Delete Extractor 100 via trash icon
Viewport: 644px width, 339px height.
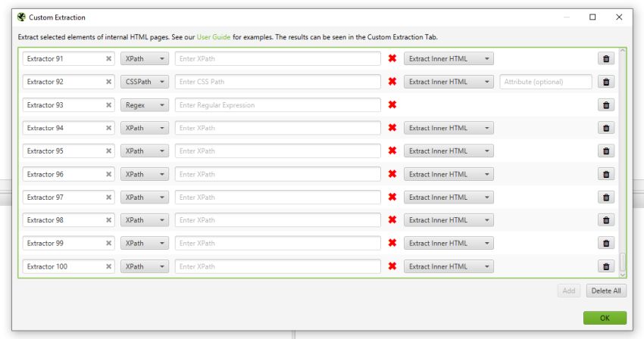606,266
